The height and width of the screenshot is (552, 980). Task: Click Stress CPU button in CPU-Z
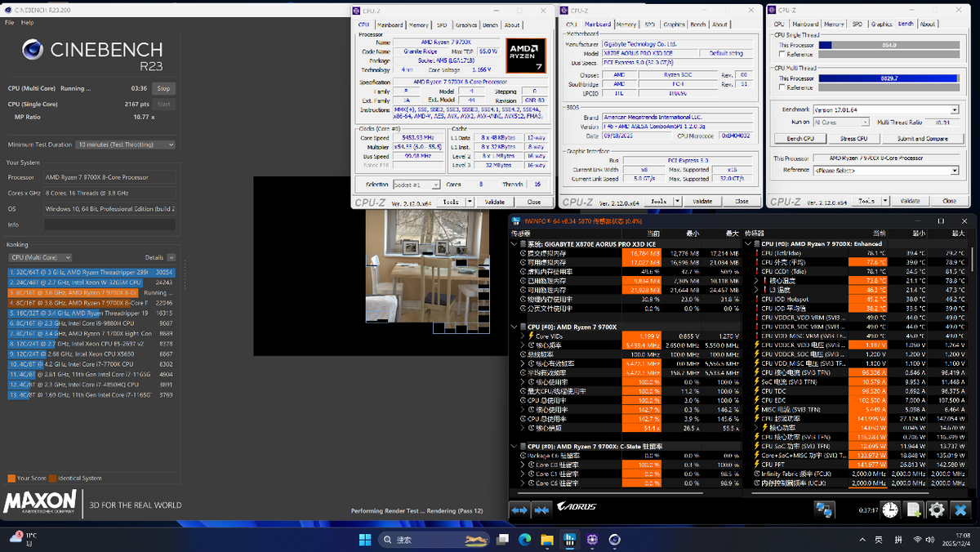click(x=853, y=139)
